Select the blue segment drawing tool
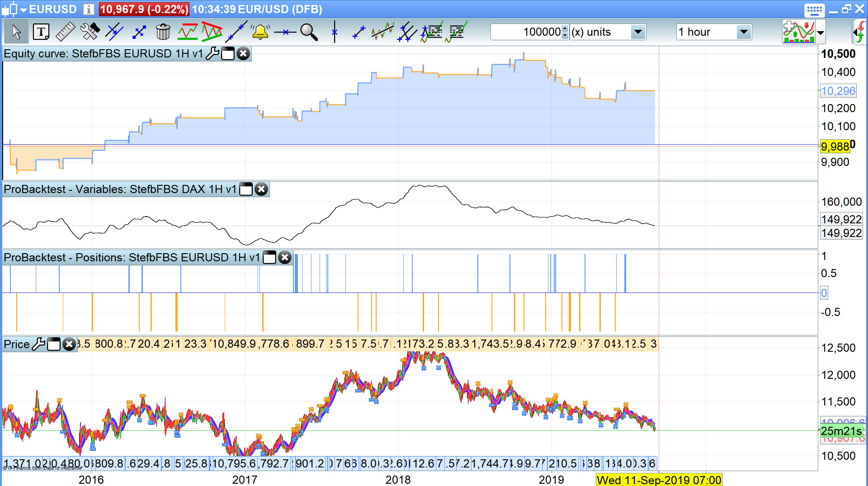 [x=139, y=32]
